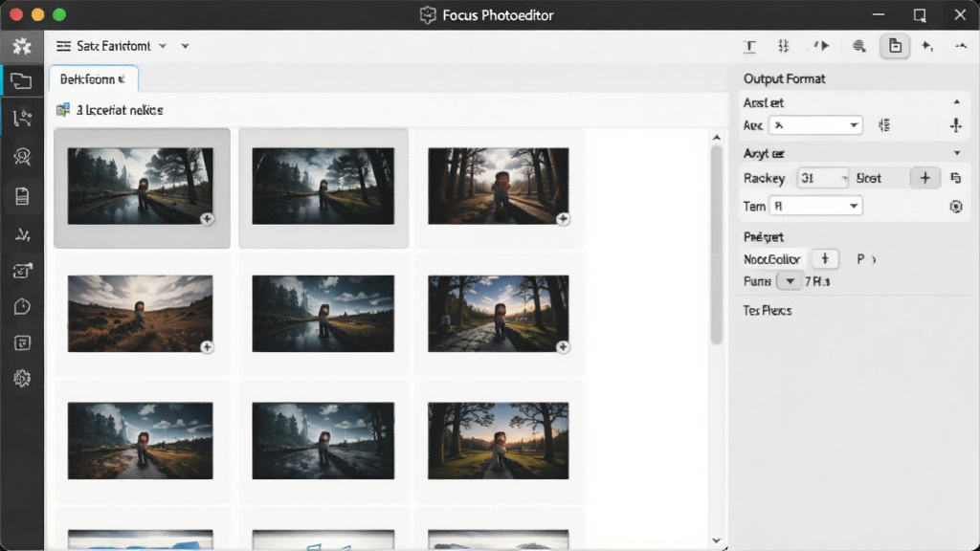
Task: Click the sparkle enhance toolbar icon
Action: (927, 46)
